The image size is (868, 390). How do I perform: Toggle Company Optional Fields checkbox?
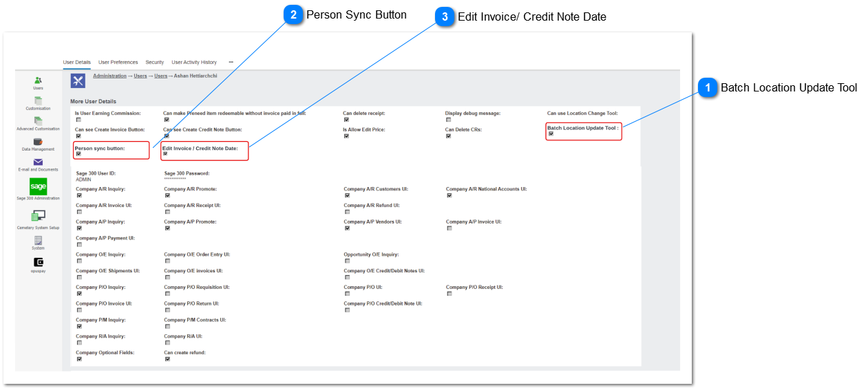79,359
